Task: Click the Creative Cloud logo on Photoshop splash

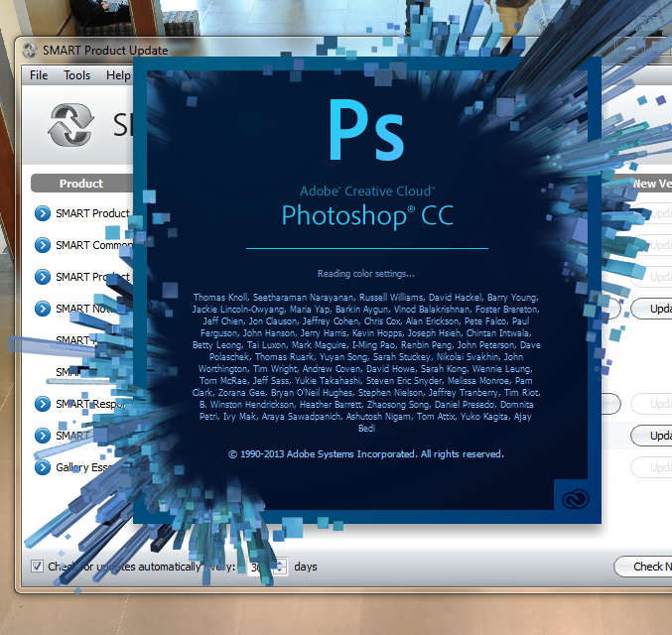Action: click(x=576, y=499)
